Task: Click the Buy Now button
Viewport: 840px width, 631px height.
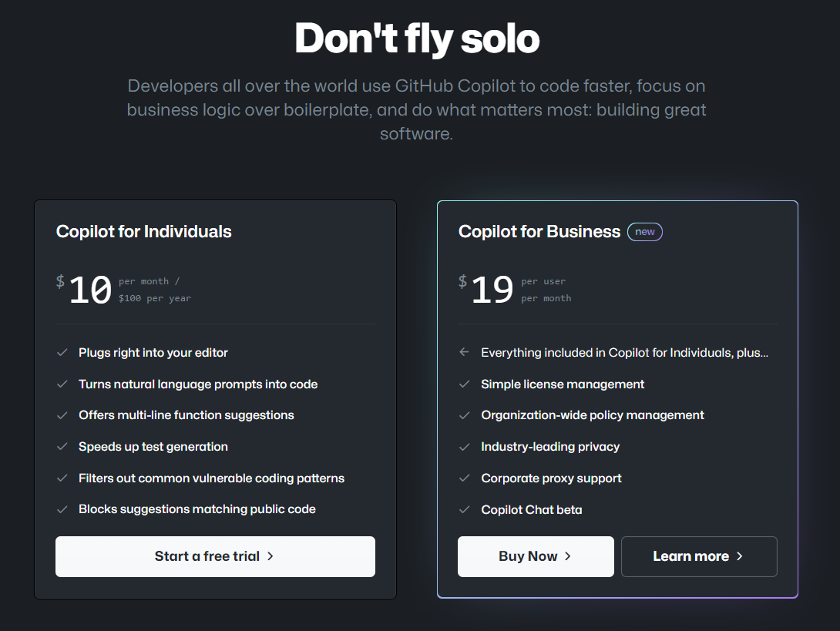Action: [536, 556]
